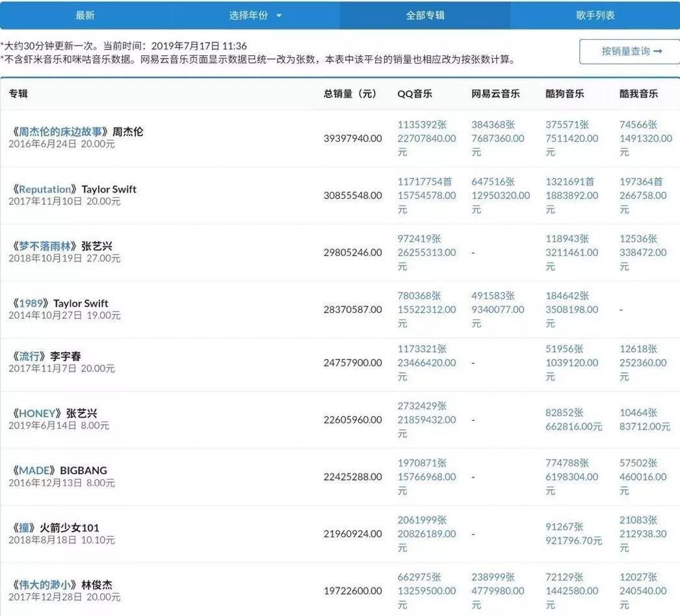Open the 《Reputation》 album link
This screenshot has width=680, height=616.
pos(46,189)
